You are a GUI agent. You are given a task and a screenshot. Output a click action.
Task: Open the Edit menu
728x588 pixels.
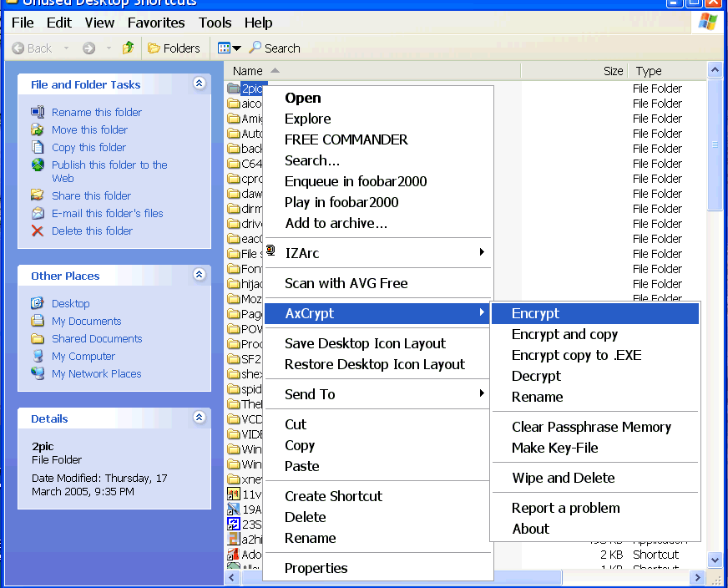point(59,23)
